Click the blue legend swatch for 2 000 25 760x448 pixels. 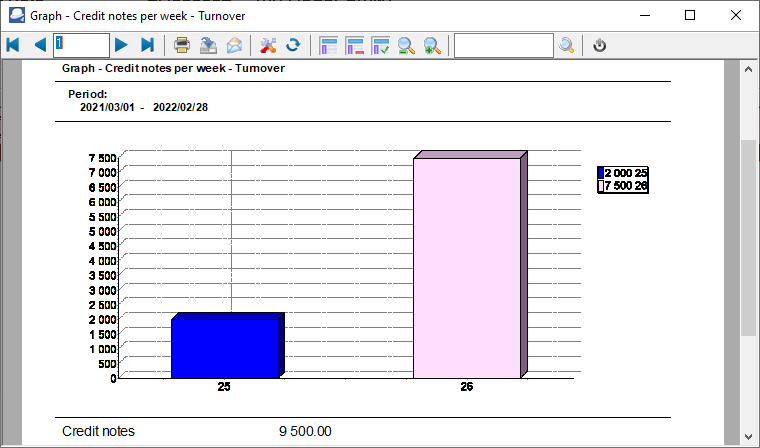(x=601, y=173)
